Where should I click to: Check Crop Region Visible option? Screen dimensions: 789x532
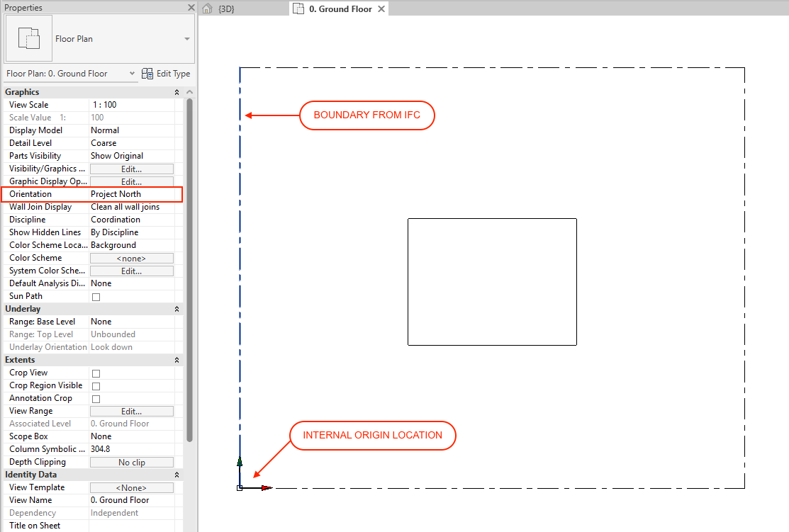(x=96, y=386)
